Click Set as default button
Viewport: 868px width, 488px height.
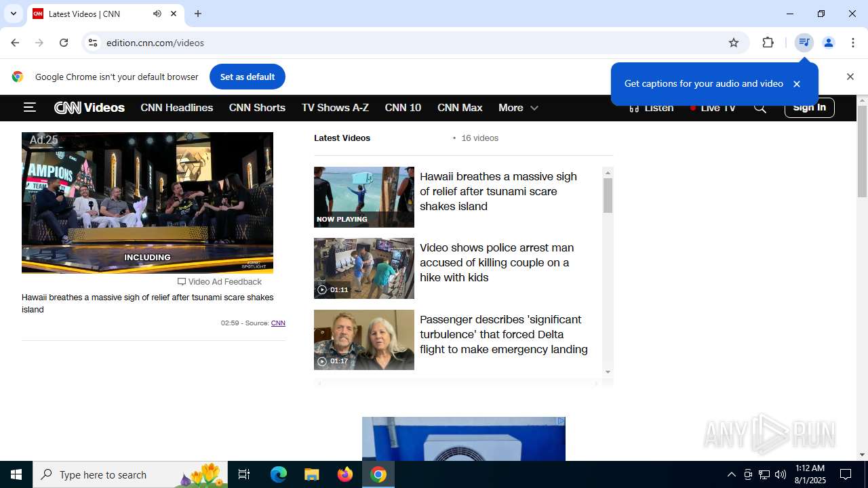point(248,77)
